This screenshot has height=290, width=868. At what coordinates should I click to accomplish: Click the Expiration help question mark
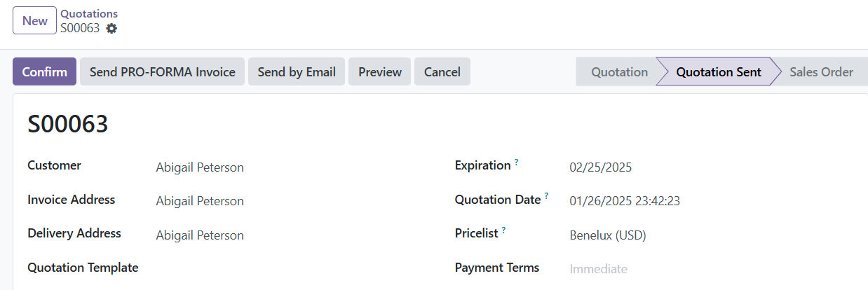[517, 162]
